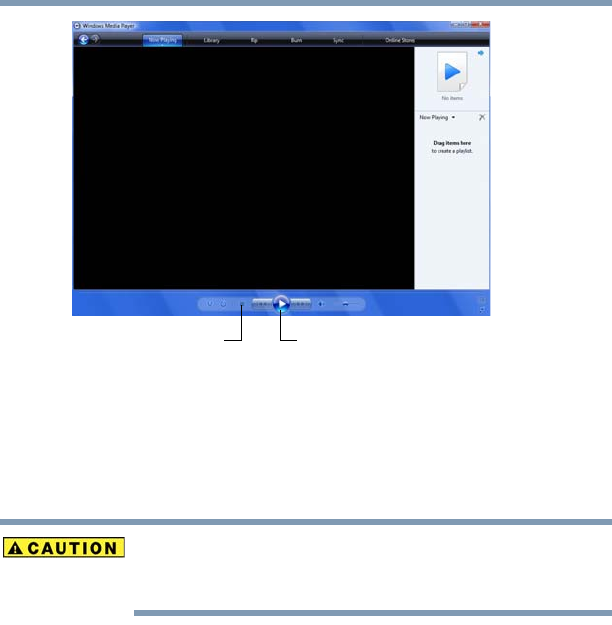This screenshot has height=625, width=612.
Task: Switch to compact mode icon
Action: [x=482, y=310]
